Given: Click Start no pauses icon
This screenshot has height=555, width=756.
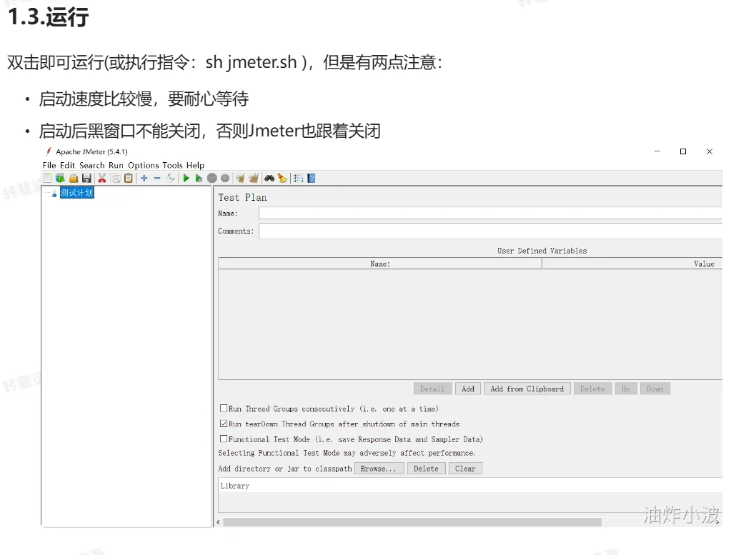Looking at the screenshot, I should point(199,179).
